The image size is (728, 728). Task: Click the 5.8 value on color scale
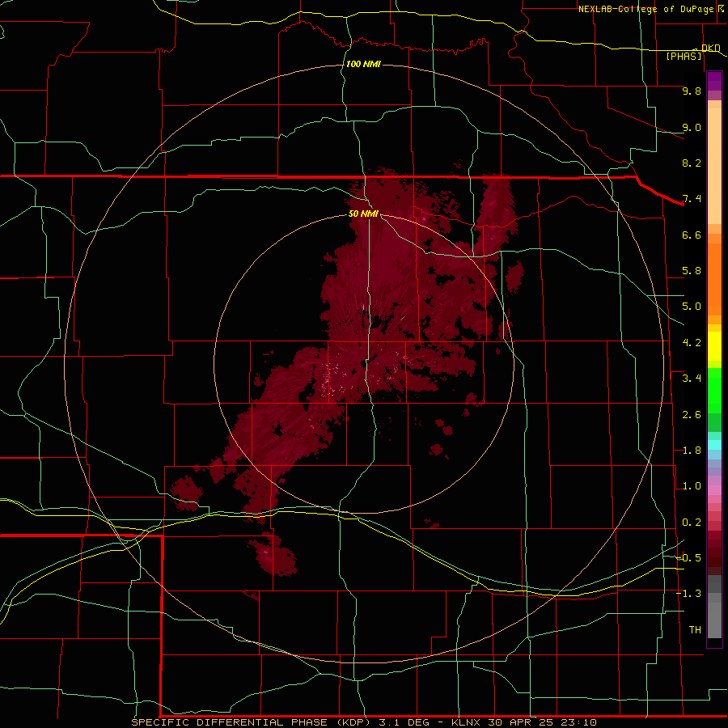click(692, 271)
